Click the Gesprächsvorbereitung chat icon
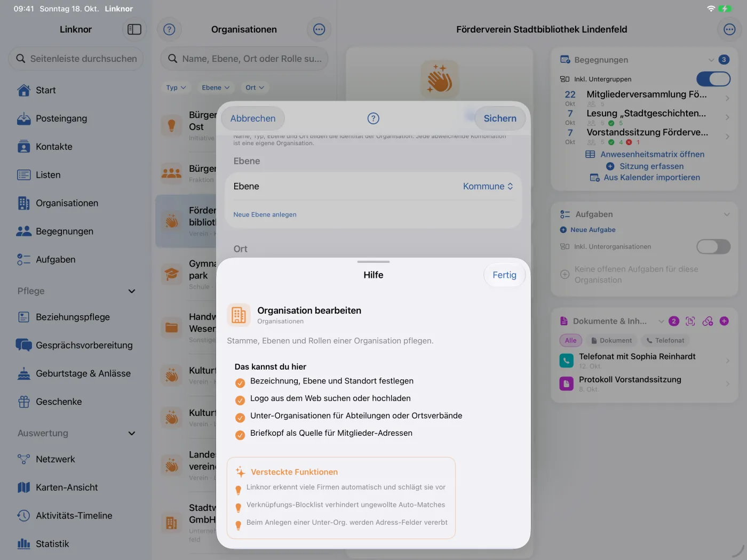The image size is (747, 560). coord(24,345)
